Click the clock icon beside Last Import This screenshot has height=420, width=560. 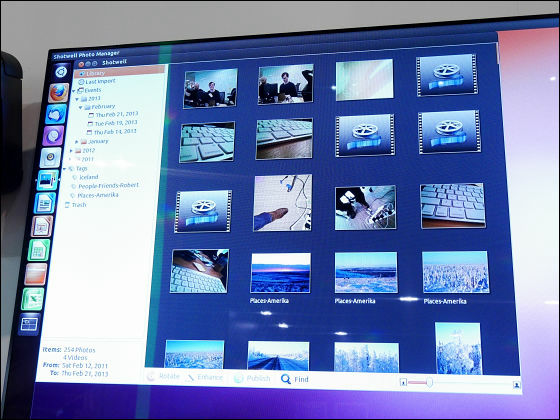[x=81, y=82]
